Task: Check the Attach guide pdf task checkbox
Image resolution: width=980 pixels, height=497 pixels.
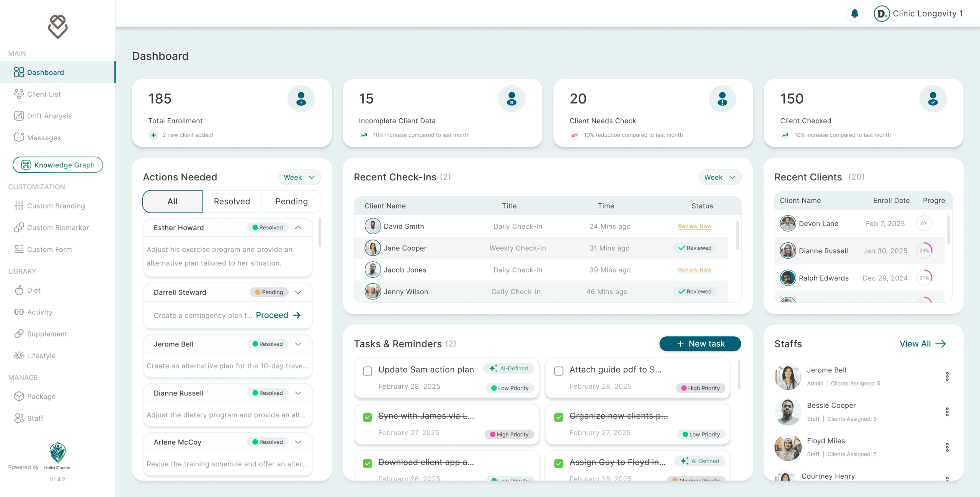Action: tap(559, 371)
